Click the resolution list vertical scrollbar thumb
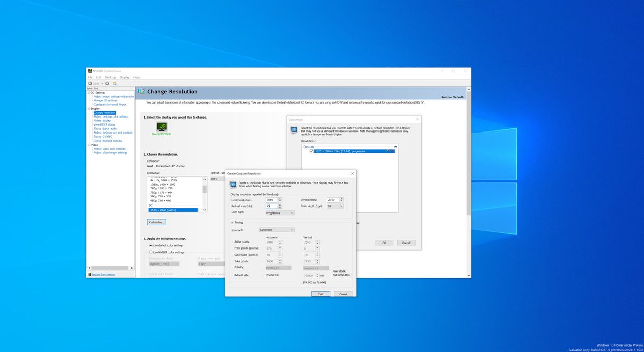Viewport: 644px width, 352px height. click(x=204, y=189)
